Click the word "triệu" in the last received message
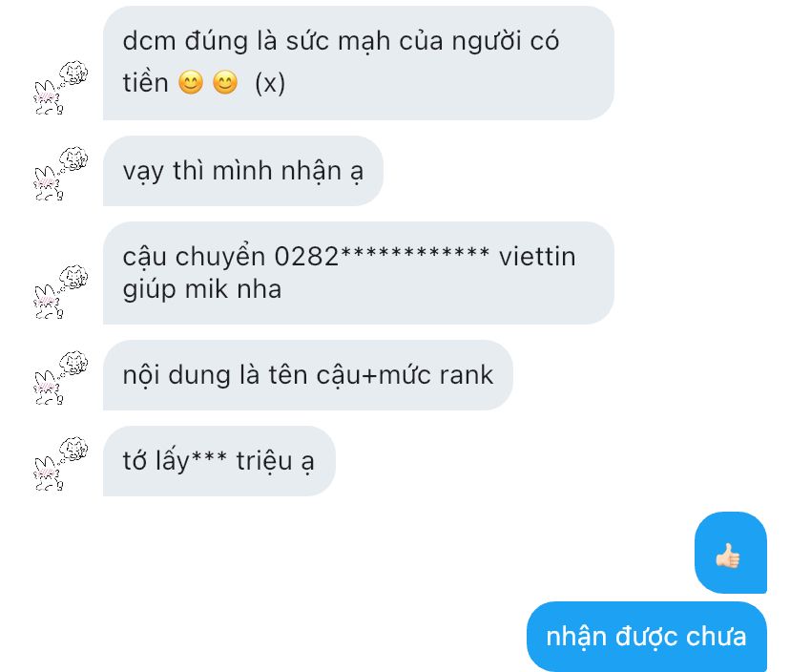 pyautogui.click(x=264, y=462)
